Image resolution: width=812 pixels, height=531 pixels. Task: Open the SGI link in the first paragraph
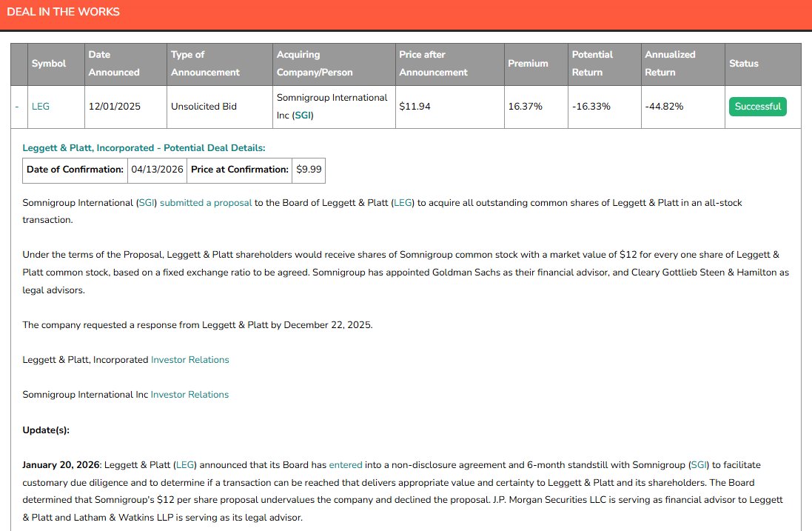click(147, 203)
